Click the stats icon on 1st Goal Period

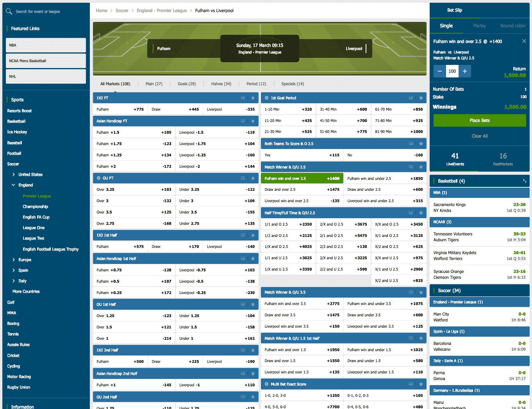411,98
